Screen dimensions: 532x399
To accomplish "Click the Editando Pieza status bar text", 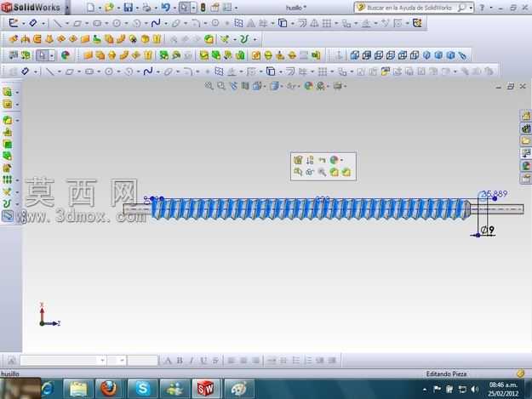I will [x=446, y=373].
